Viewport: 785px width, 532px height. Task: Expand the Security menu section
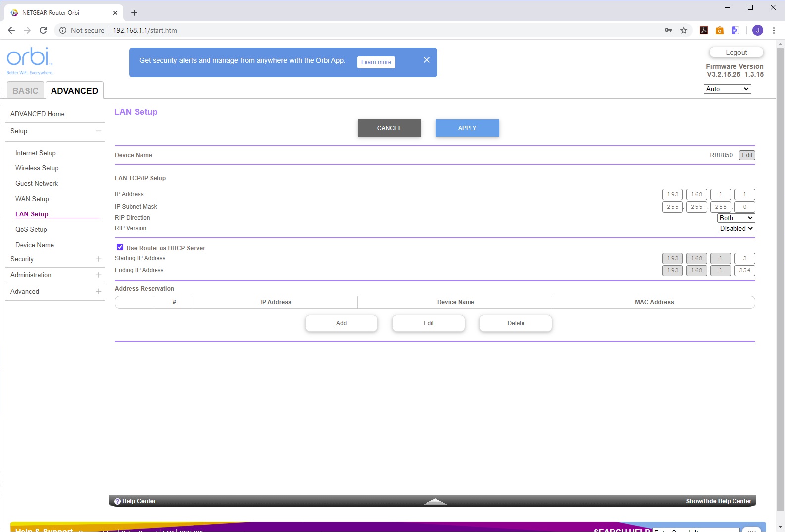point(98,259)
